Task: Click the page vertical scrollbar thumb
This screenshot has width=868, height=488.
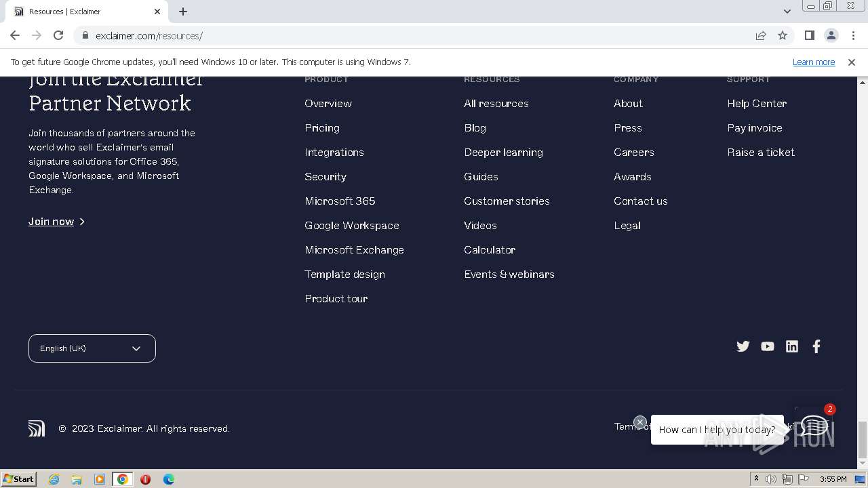Action: tap(863, 439)
